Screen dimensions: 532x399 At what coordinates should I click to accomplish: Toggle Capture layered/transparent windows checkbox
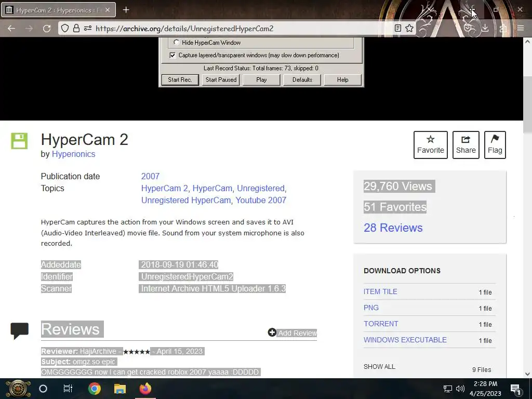tap(172, 55)
